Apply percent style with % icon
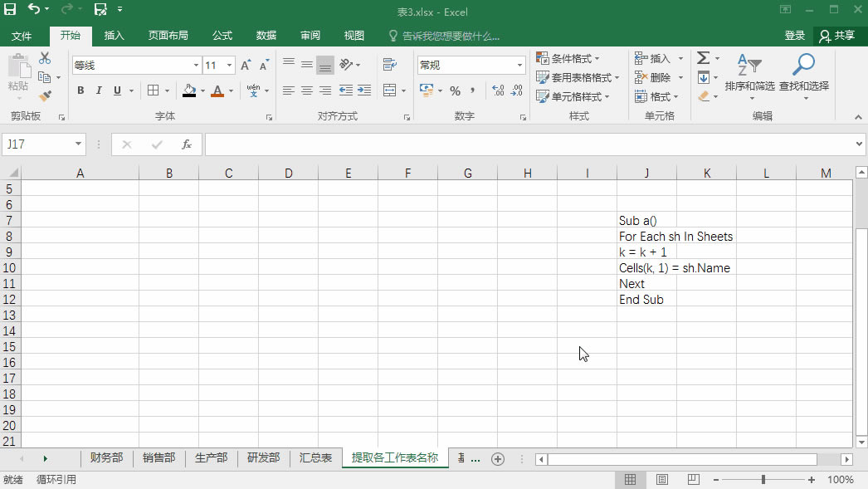 click(455, 90)
